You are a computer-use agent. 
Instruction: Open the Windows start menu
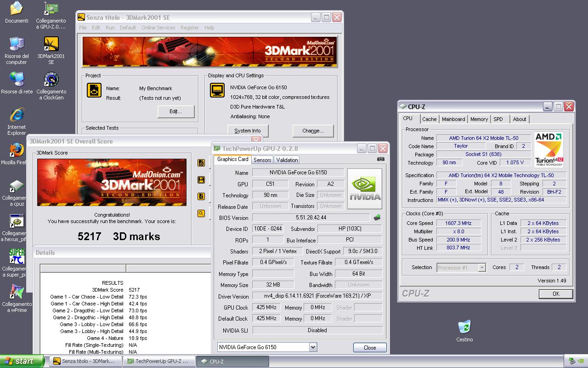coord(22,361)
